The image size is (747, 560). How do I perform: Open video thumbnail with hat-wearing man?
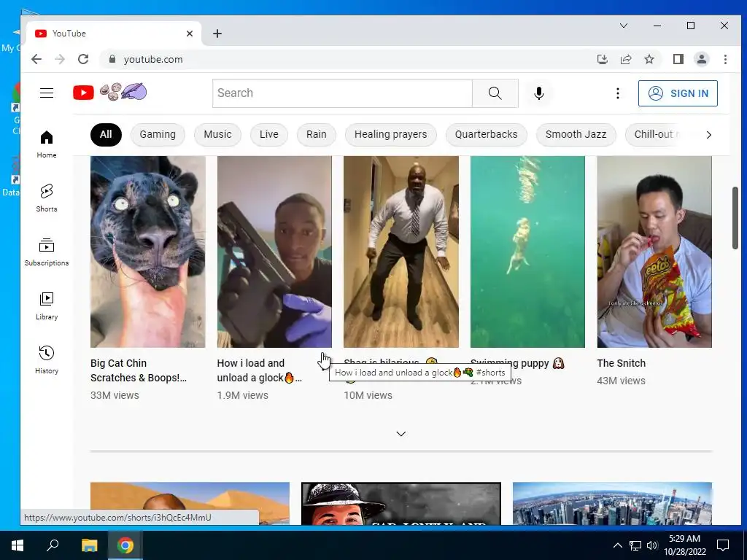point(401,504)
